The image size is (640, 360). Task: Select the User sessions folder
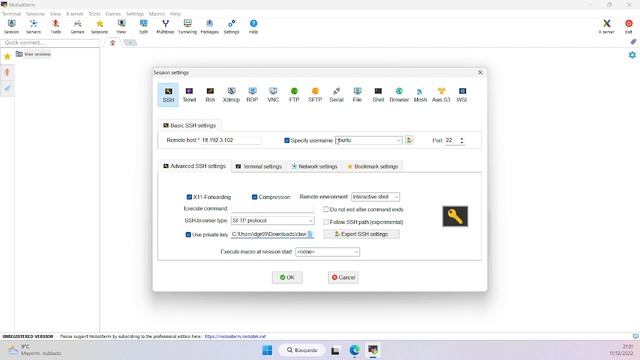[x=33, y=54]
